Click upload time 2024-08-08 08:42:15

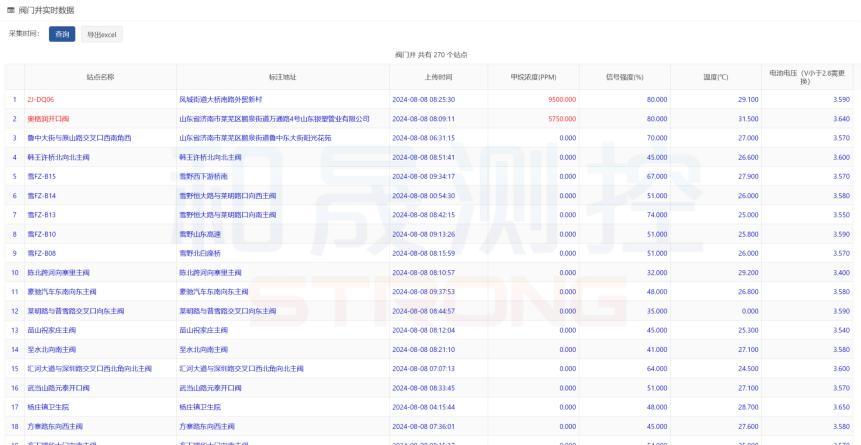click(x=424, y=215)
